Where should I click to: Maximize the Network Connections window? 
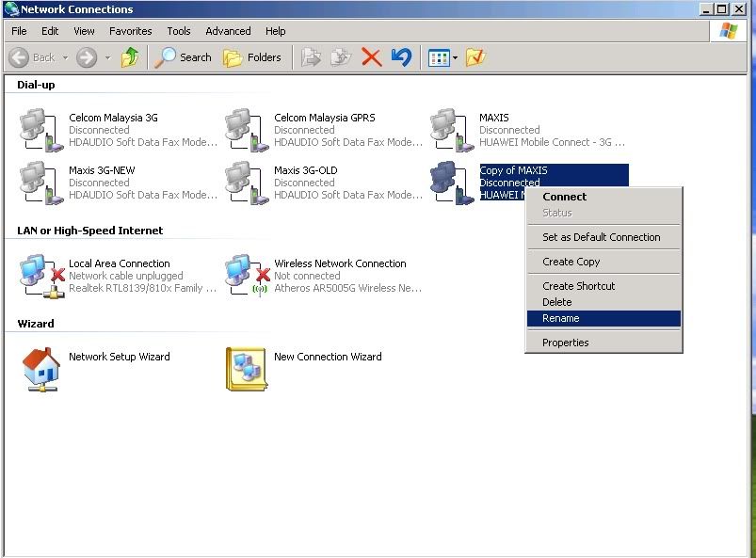(722, 9)
